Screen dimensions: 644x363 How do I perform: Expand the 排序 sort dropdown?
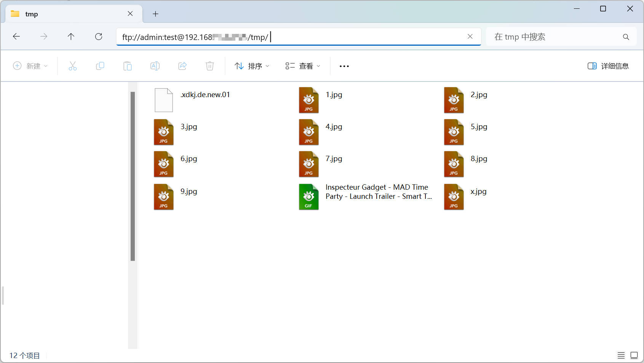click(x=252, y=66)
